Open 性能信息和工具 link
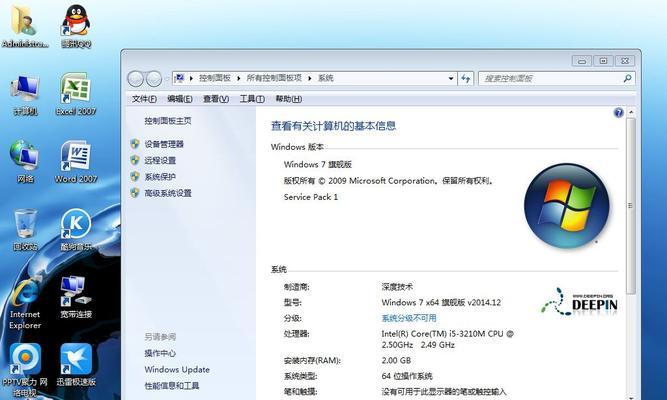This screenshot has height=400, width=667. [x=171, y=386]
